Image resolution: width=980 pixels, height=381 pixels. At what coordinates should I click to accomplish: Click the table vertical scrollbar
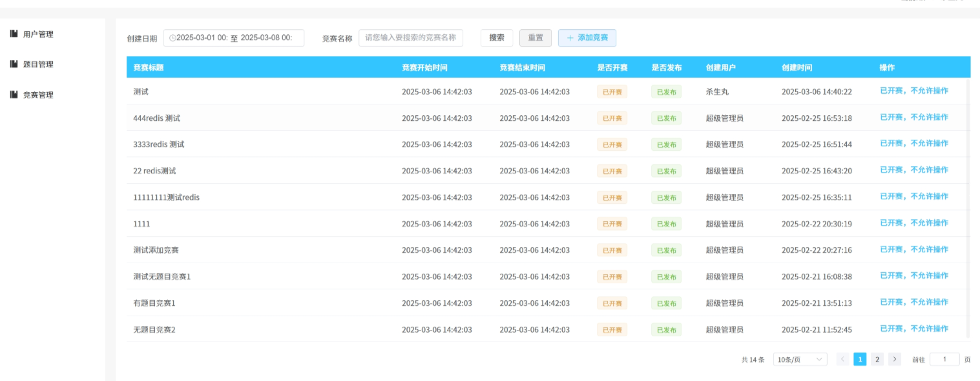pyautogui.click(x=968, y=208)
